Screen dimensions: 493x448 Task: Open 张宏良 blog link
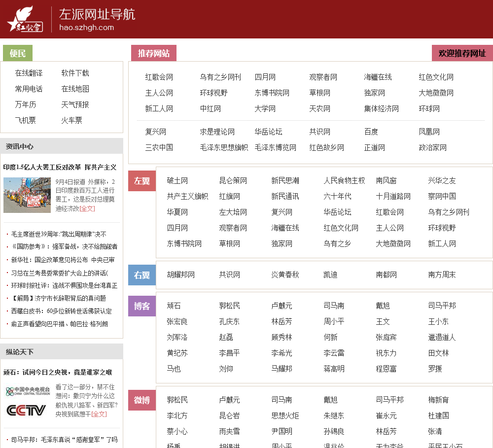point(177,322)
